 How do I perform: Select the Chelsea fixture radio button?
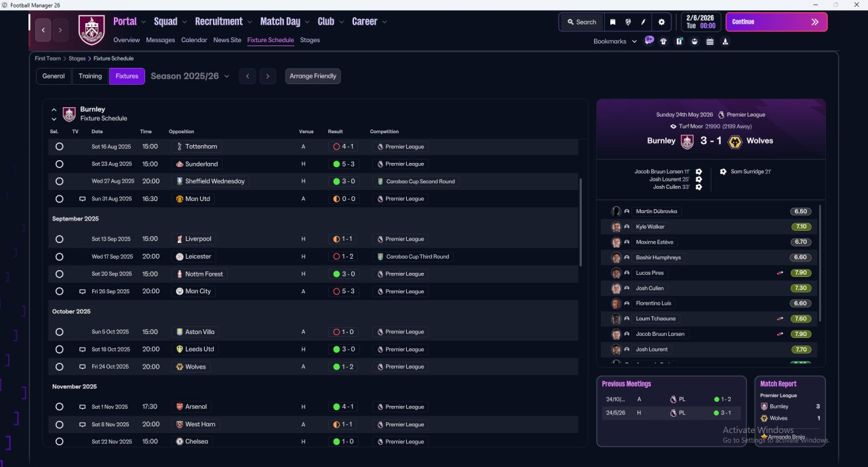point(59,442)
